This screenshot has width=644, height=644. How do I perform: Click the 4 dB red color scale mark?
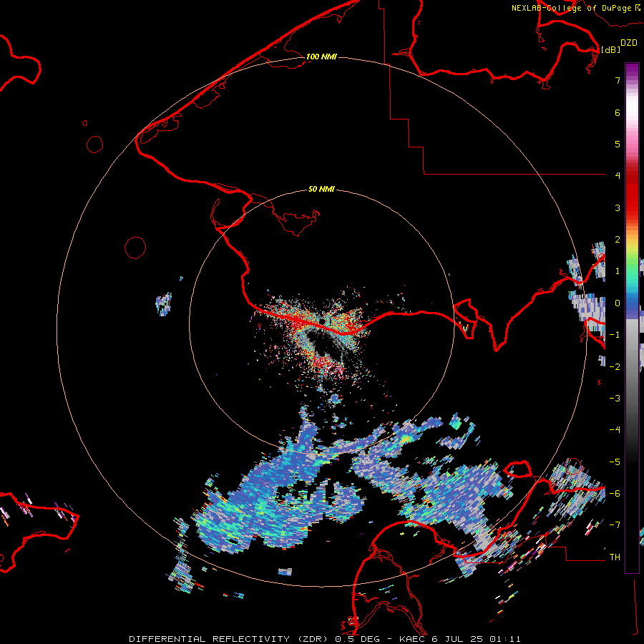click(618, 175)
